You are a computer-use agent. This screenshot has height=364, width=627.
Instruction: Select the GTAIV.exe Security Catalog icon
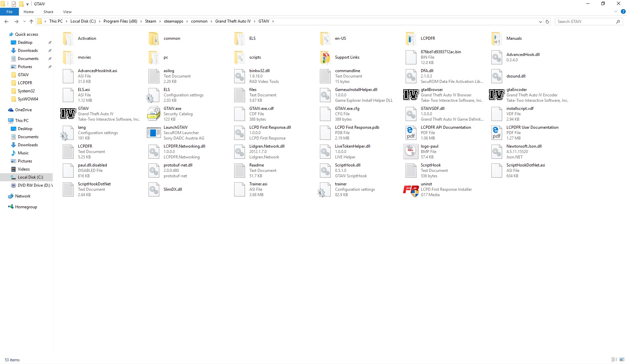(x=154, y=114)
